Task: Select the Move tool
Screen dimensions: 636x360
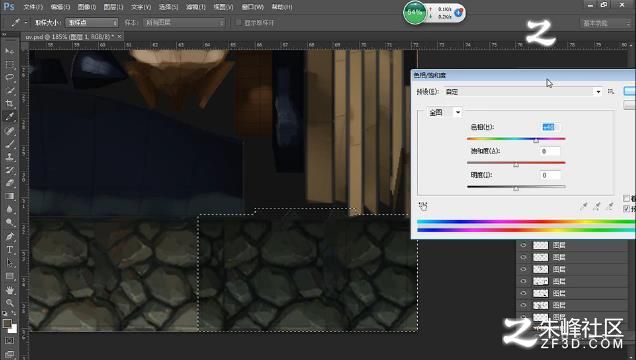Action: click(x=9, y=51)
